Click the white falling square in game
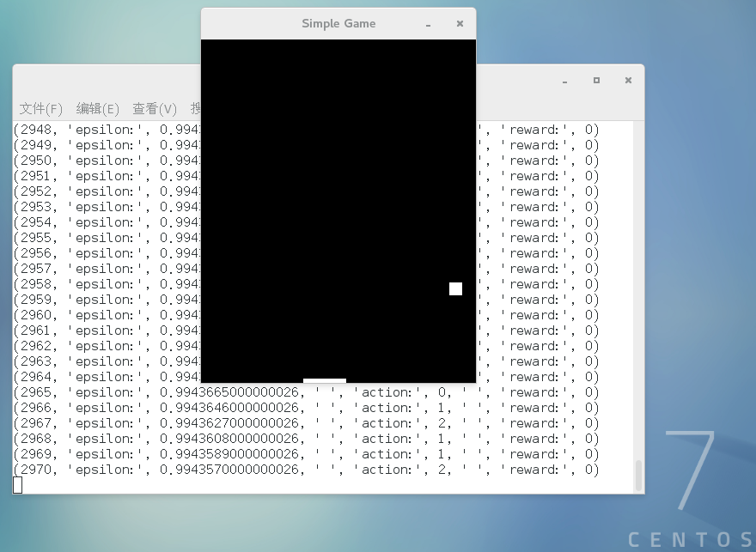The image size is (756, 552). [x=455, y=289]
